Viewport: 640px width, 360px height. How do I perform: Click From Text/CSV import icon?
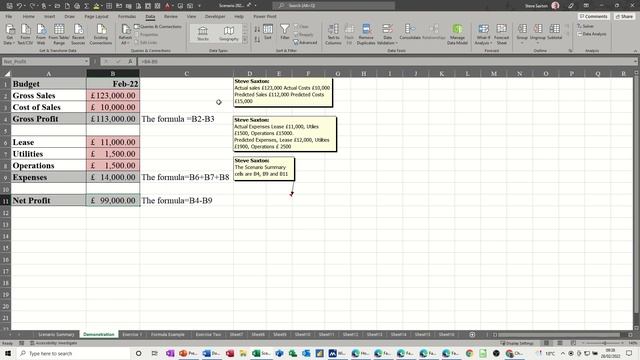pos(25,34)
